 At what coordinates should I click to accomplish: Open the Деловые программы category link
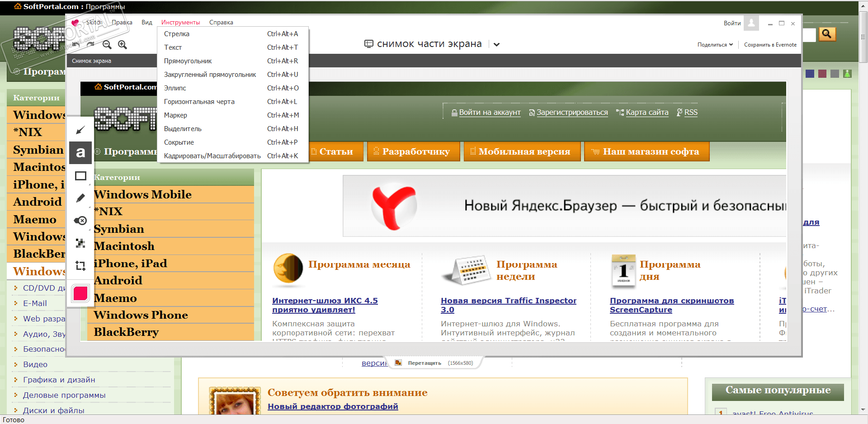coord(64,395)
